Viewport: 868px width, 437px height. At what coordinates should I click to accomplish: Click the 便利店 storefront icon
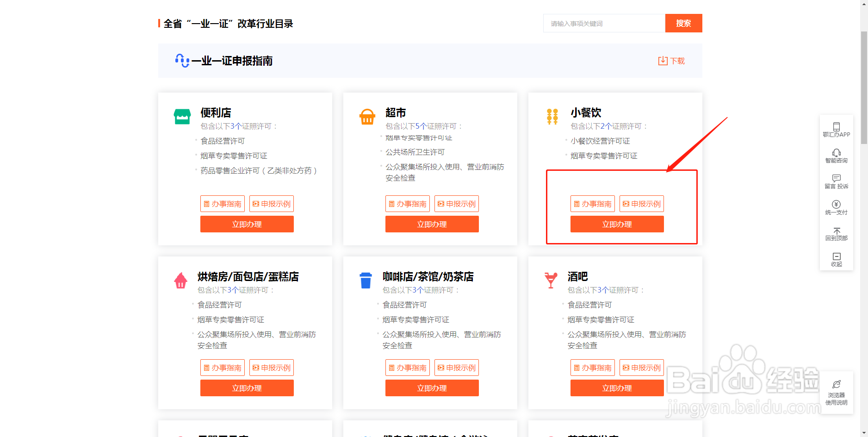tap(182, 116)
